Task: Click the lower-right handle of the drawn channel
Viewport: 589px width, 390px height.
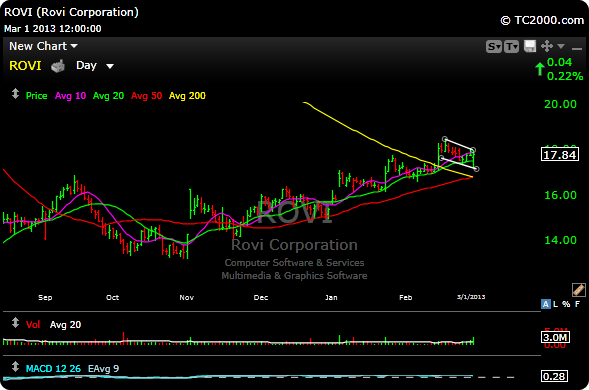Action: (x=477, y=169)
